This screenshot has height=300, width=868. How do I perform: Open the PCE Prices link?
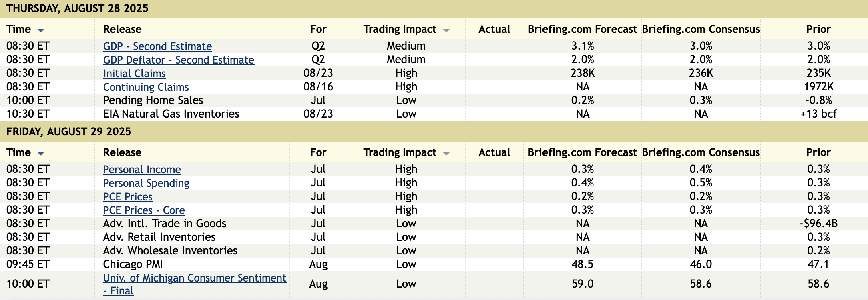coord(128,197)
